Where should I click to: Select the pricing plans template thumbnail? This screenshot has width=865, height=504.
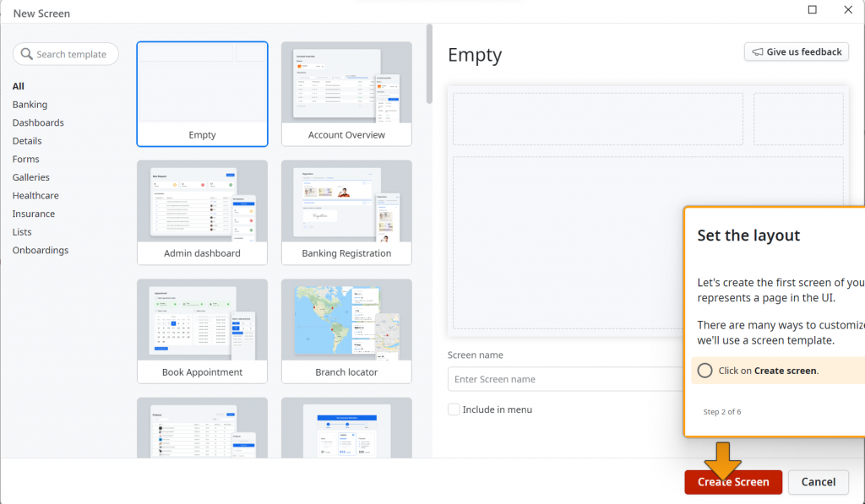pos(346,428)
